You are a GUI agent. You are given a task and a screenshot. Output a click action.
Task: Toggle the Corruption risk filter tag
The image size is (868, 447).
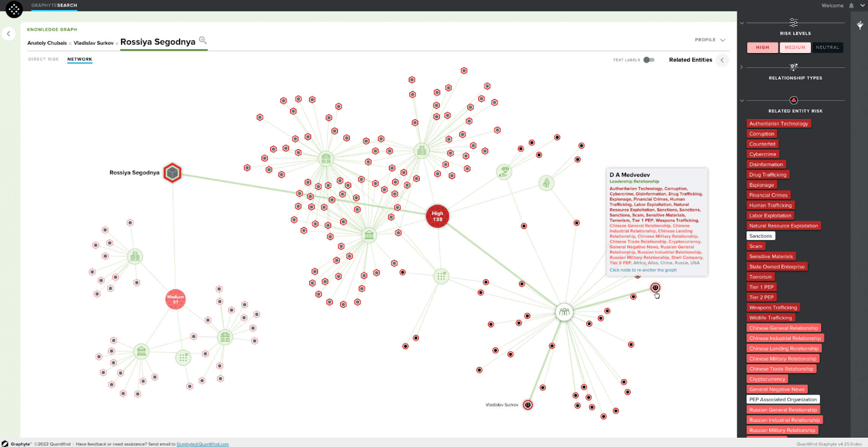pyautogui.click(x=762, y=134)
